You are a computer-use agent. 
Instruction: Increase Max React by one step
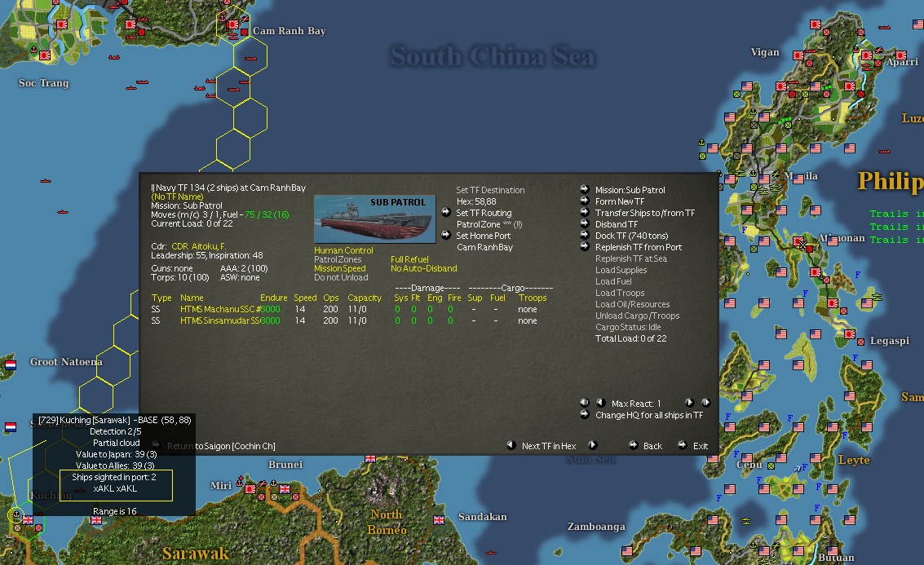point(689,403)
